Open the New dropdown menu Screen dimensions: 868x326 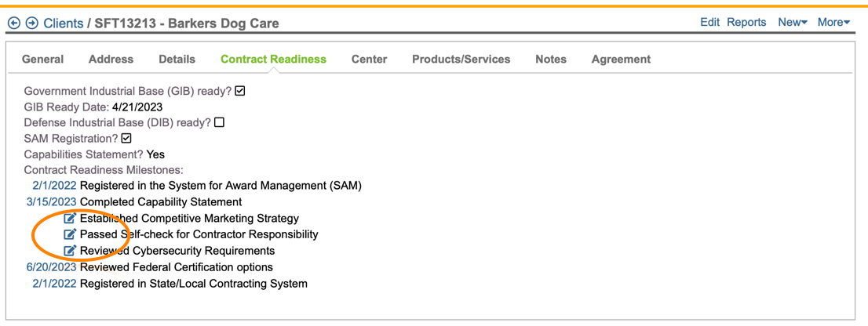tap(792, 22)
